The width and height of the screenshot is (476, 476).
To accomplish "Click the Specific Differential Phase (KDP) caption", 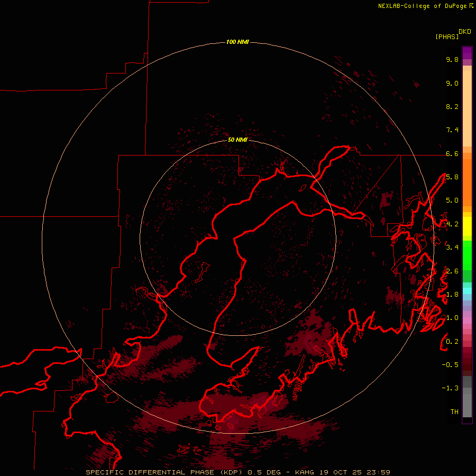I will (165, 472).
